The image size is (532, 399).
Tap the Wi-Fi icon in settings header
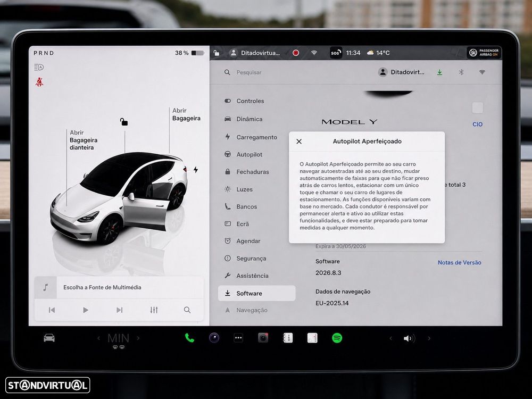[482, 72]
